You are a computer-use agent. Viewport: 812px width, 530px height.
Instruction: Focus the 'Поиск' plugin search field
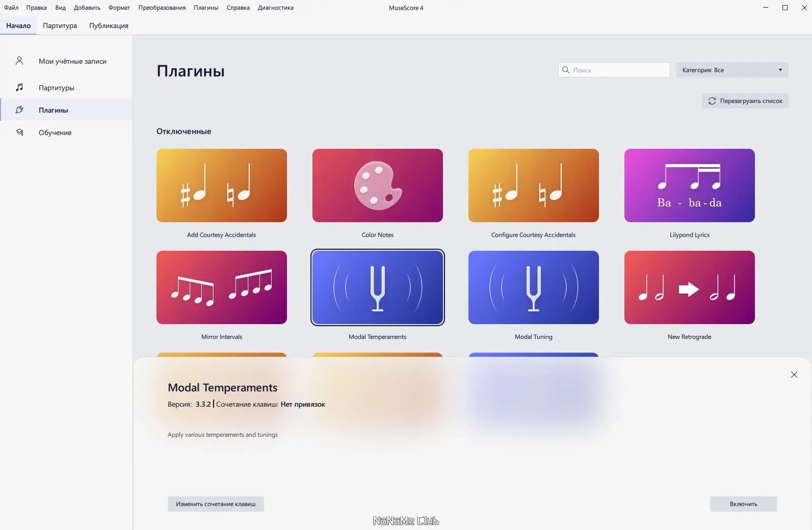pyautogui.click(x=614, y=70)
